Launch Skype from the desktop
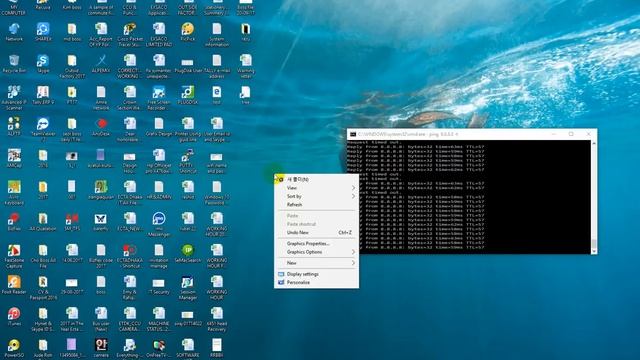 click(43, 64)
